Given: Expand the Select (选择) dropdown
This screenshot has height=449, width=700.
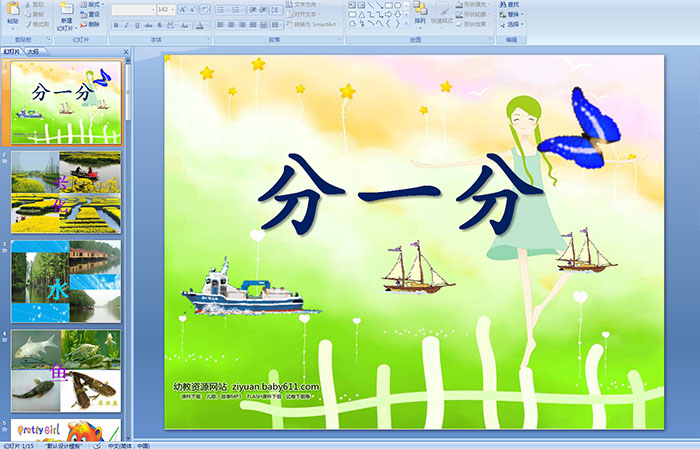Looking at the screenshot, I should click(x=513, y=24).
